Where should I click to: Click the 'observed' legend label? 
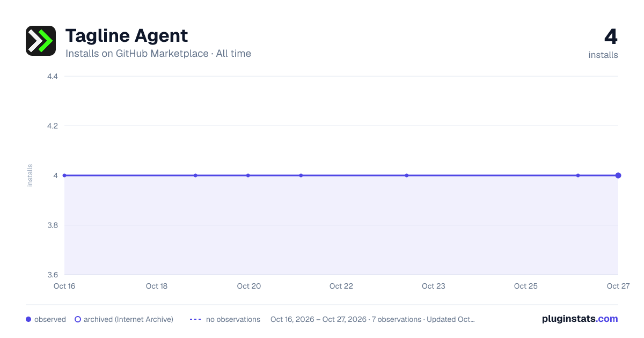[50, 319]
